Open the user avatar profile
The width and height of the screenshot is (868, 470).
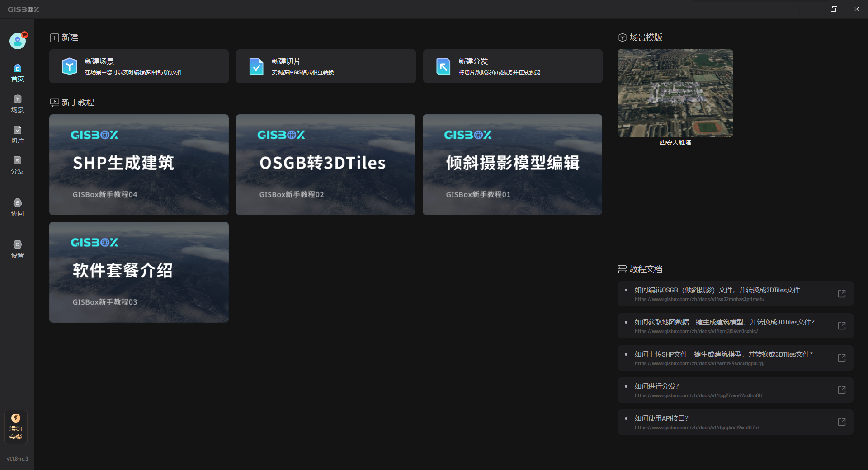coord(18,41)
